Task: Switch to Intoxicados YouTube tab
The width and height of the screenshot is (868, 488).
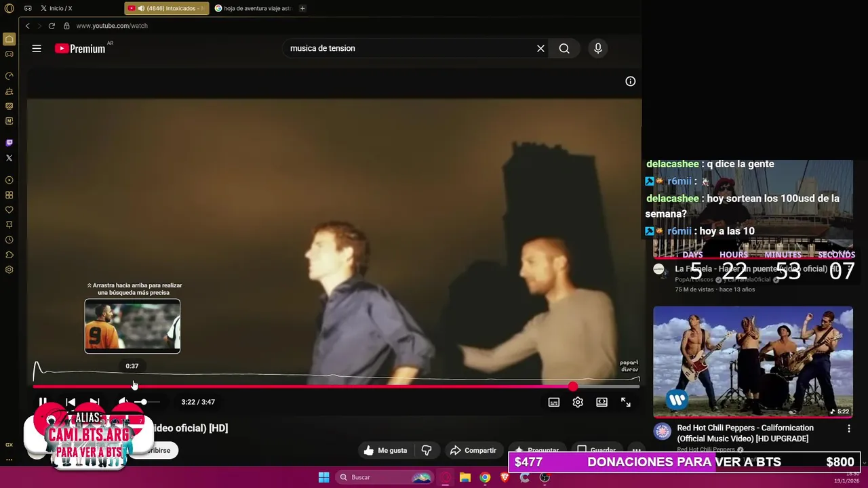Action: pos(166,8)
